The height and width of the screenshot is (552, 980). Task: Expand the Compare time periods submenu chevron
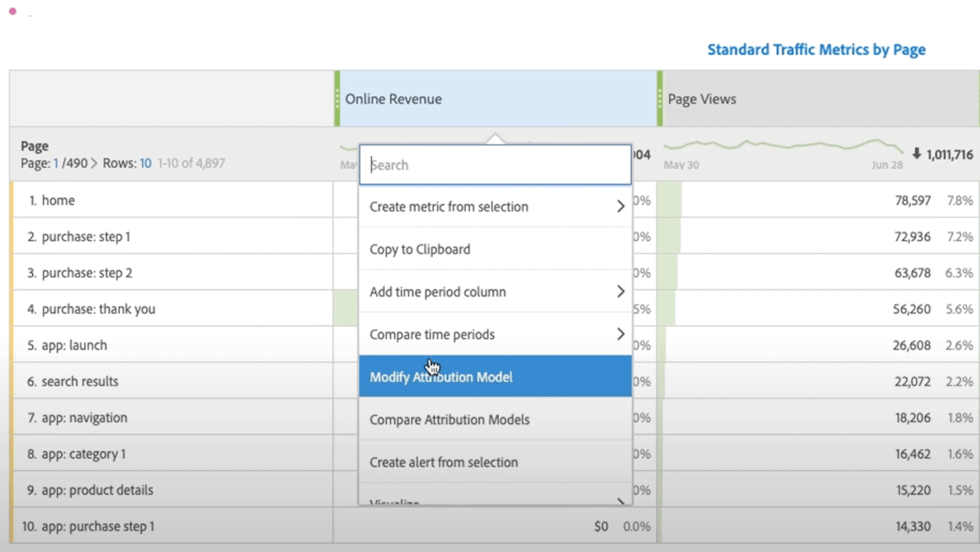coord(620,334)
